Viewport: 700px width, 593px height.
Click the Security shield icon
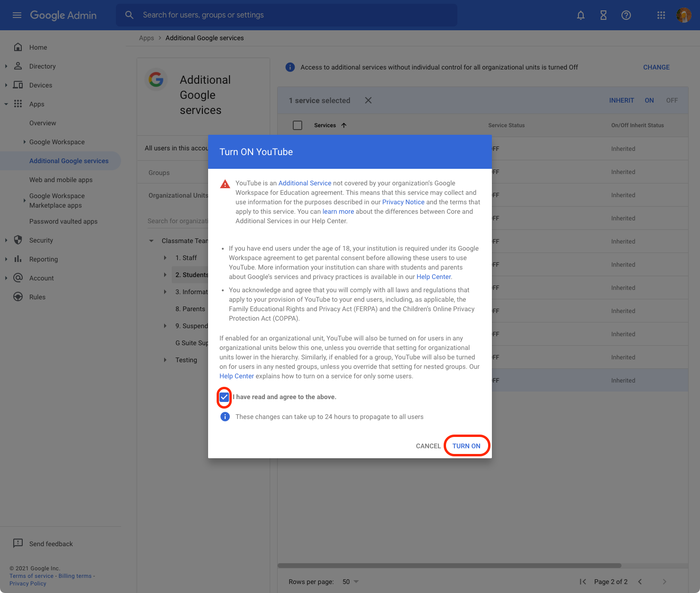[18, 240]
